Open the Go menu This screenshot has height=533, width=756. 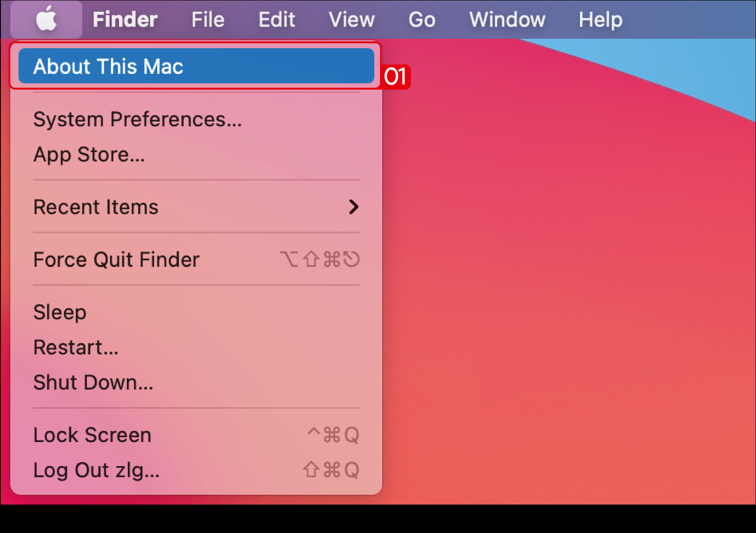[422, 19]
